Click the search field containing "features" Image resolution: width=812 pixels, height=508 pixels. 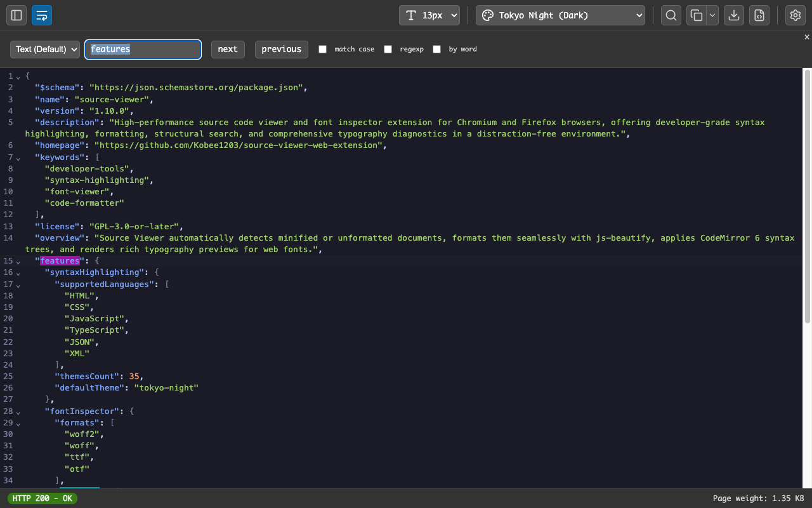(143, 49)
